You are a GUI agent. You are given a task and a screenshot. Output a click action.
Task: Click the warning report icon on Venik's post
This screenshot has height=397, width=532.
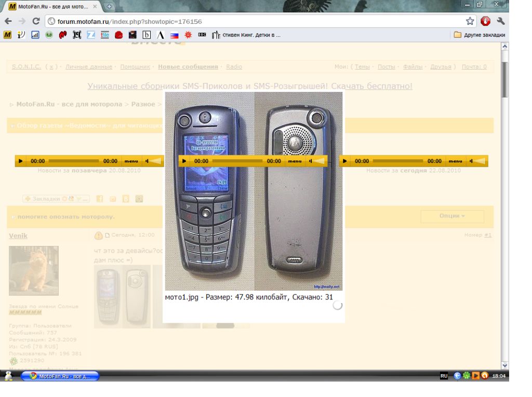click(x=98, y=236)
